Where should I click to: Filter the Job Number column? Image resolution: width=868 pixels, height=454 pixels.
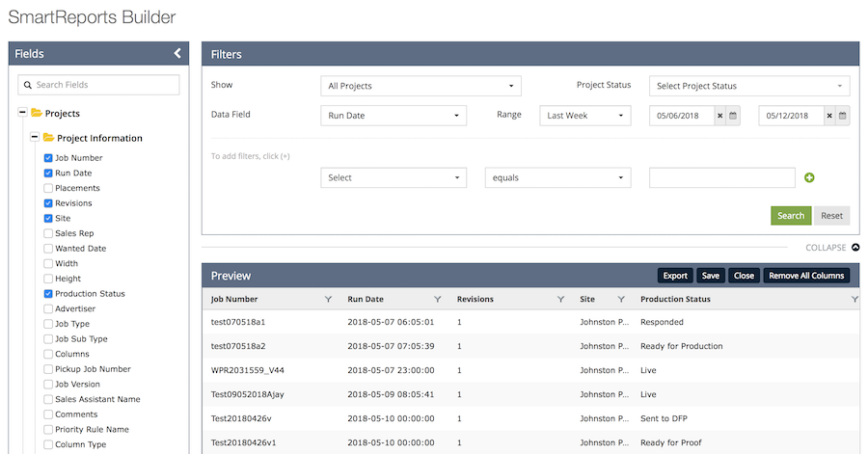click(328, 299)
